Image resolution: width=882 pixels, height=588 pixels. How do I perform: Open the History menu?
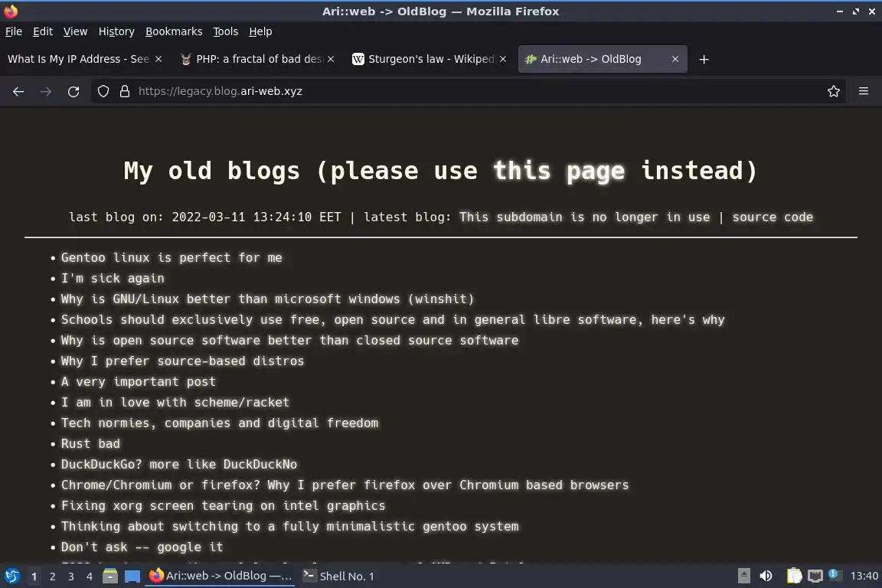tap(116, 31)
